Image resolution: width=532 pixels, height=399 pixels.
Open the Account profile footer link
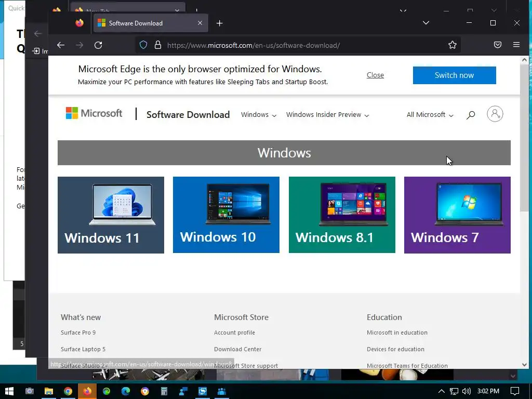coord(234,332)
